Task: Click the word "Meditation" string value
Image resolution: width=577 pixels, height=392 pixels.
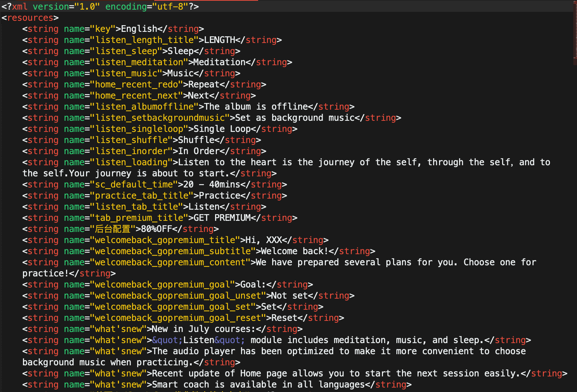Action: (x=220, y=62)
